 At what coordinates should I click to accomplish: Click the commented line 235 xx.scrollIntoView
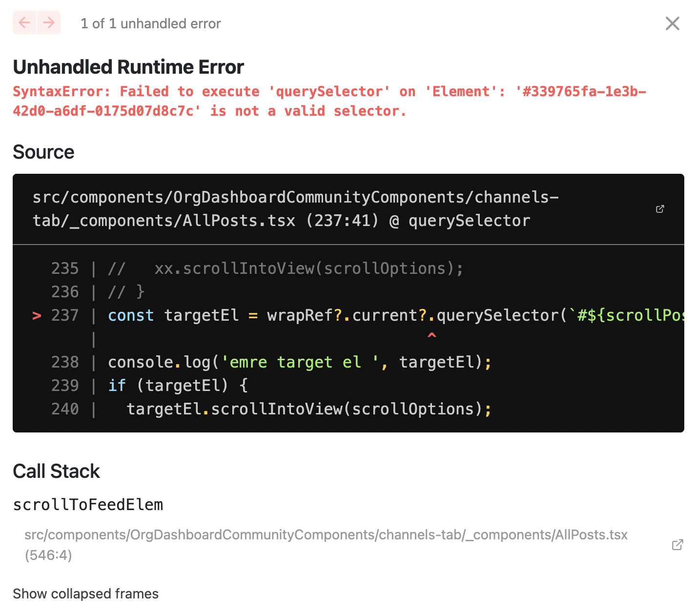286,268
